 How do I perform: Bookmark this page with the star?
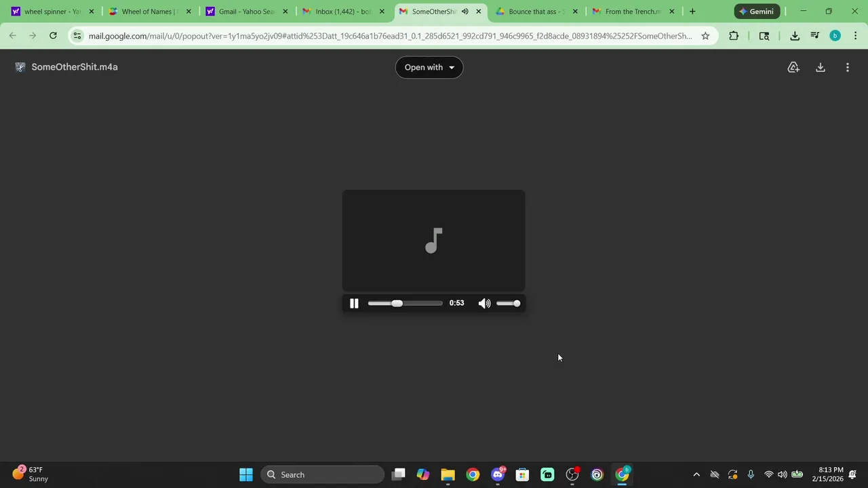pyautogui.click(x=705, y=36)
